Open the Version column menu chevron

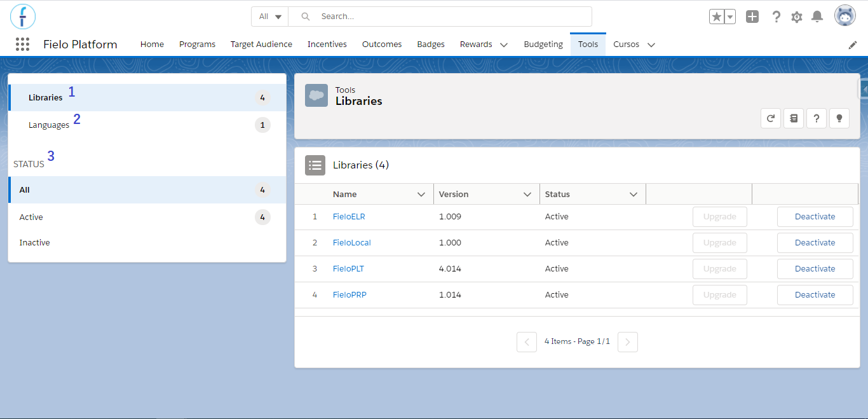pyautogui.click(x=527, y=195)
